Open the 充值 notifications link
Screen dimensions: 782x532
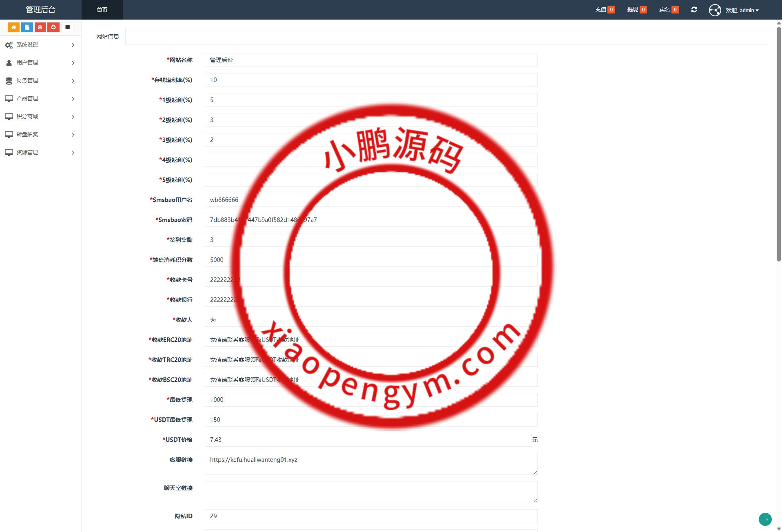click(x=605, y=10)
